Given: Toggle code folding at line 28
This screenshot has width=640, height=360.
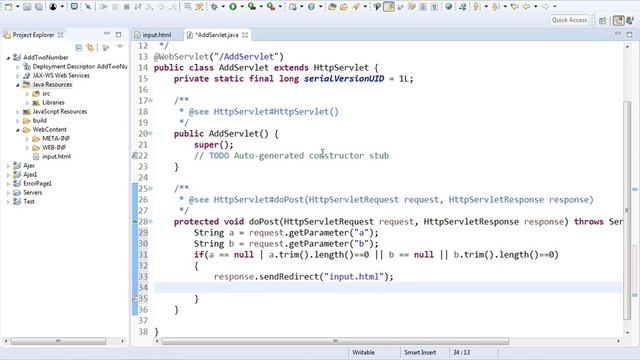Looking at the screenshot, I should 151,221.
